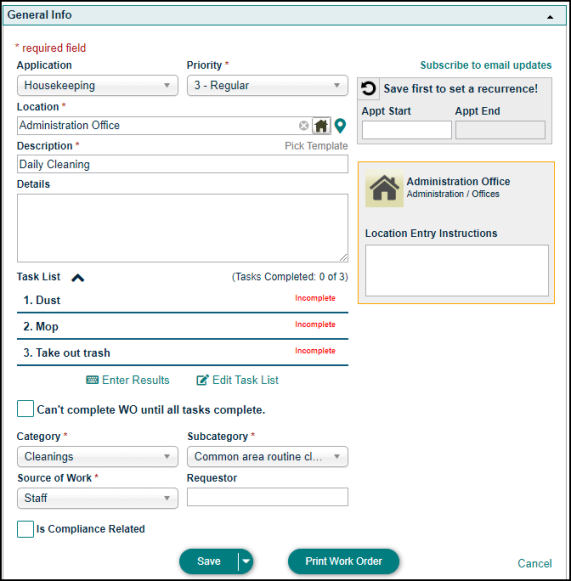
Task: Open the Application Housekeeping dropdown
Action: tap(97, 86)
